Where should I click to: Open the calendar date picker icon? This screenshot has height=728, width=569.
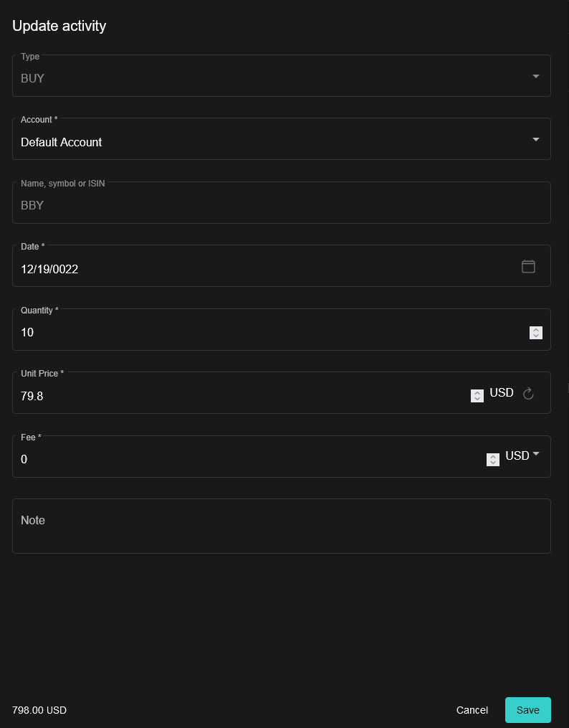pos(528,266)
